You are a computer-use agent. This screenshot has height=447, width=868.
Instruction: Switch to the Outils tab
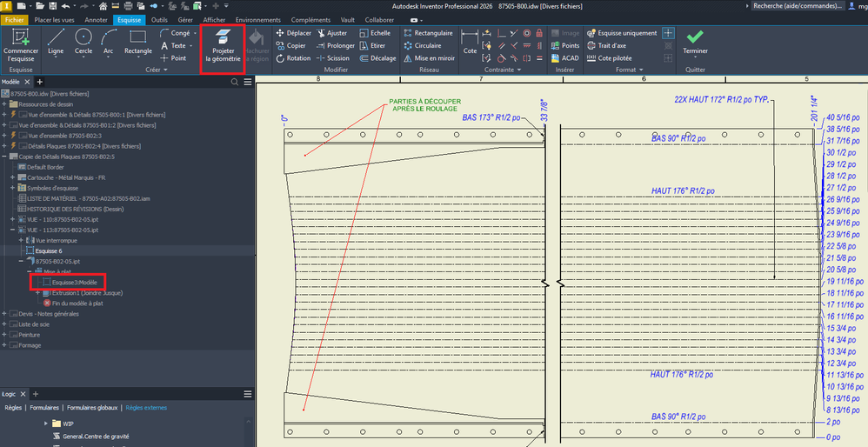click(x=159, y=20)
